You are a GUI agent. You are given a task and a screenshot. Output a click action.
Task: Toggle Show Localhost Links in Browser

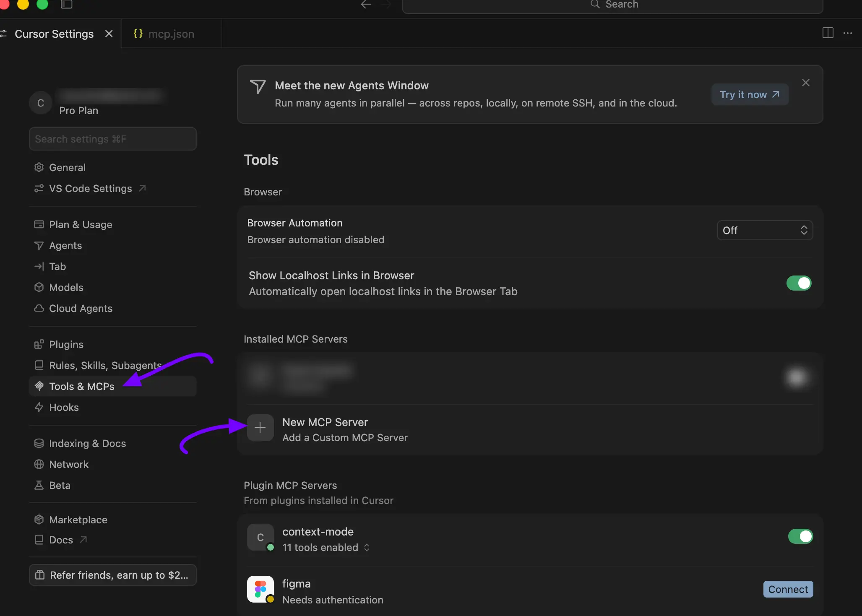[799, 283]
